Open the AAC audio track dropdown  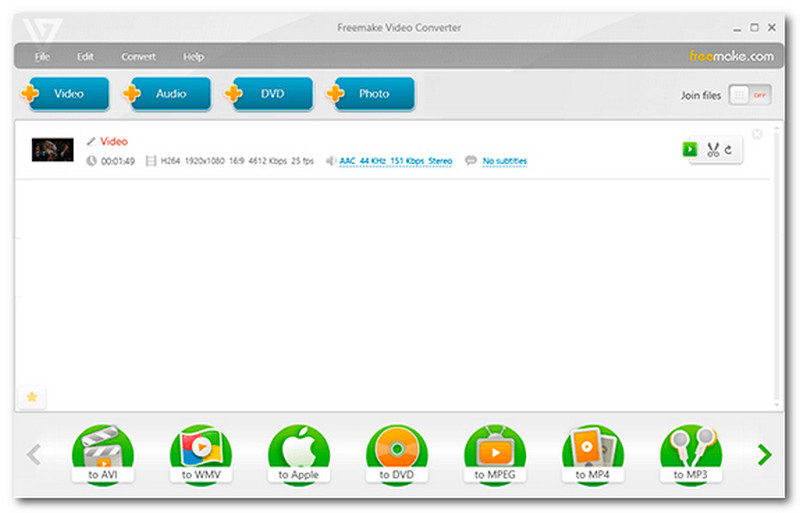pyautogui.click(x=395, y=161)
